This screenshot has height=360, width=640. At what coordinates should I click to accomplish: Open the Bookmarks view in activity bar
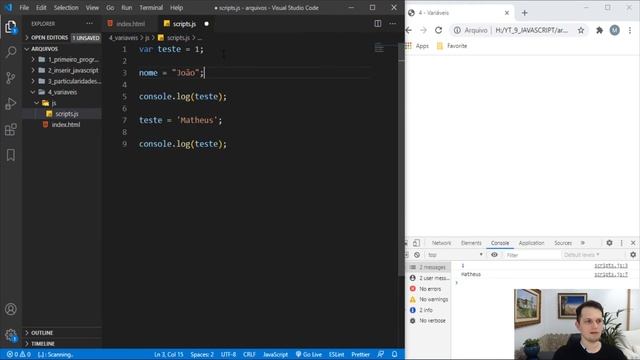click(x=11, y=155)
